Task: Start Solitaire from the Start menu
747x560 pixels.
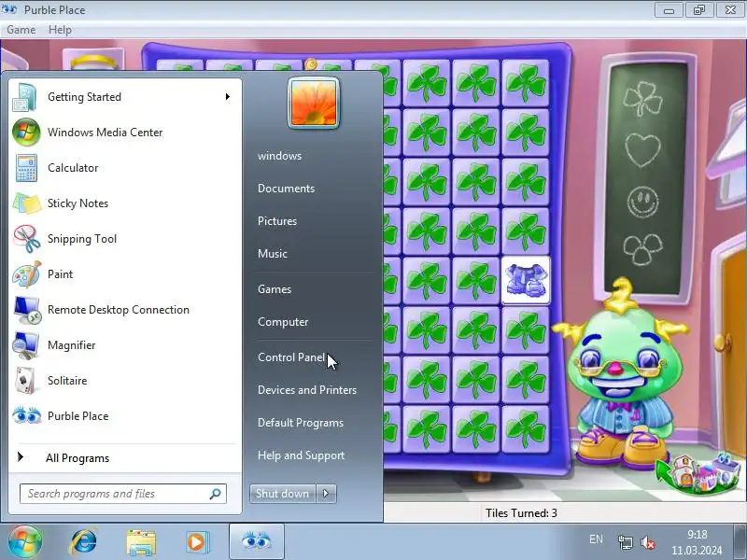Action: (x=124, y=381)
